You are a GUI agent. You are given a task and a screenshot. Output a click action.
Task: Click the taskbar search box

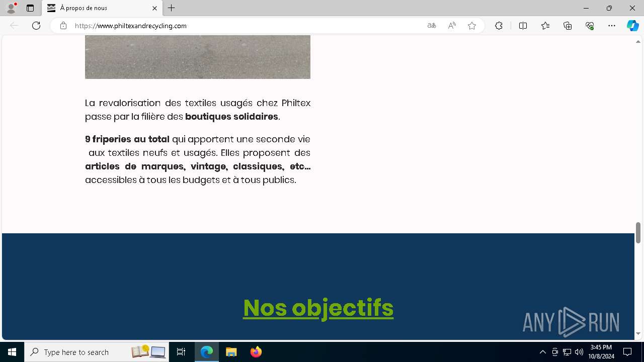click(x=96, y=352)
